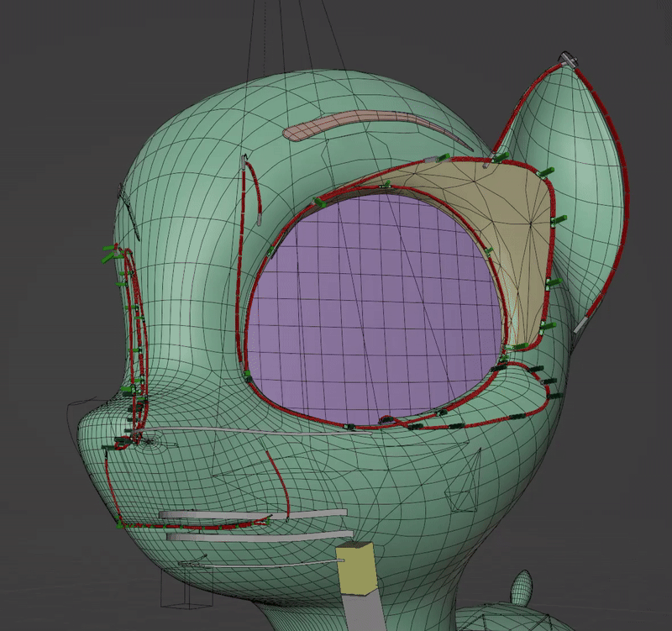This screenshot has height=631, width=672.
Task: Select the short red bone chain on forehead
Action: (252, 190)
